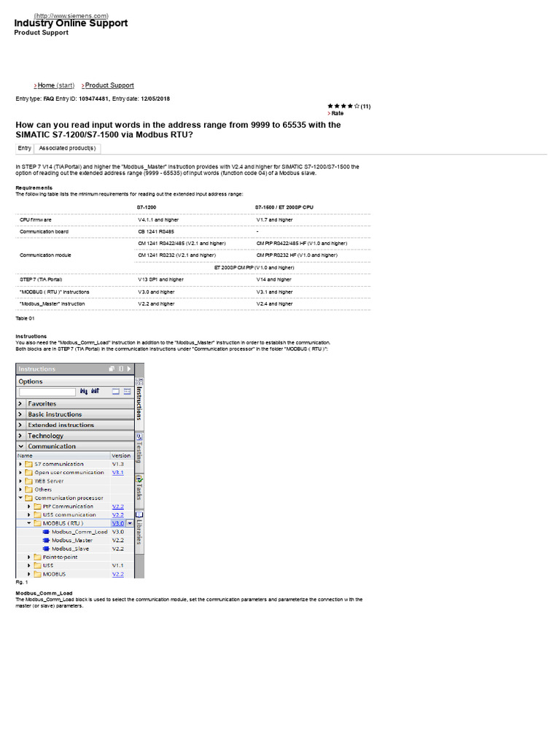Expand the PtP Communication node arrow
Viewport: 560px width, 747px height.
tap(29, 506)
